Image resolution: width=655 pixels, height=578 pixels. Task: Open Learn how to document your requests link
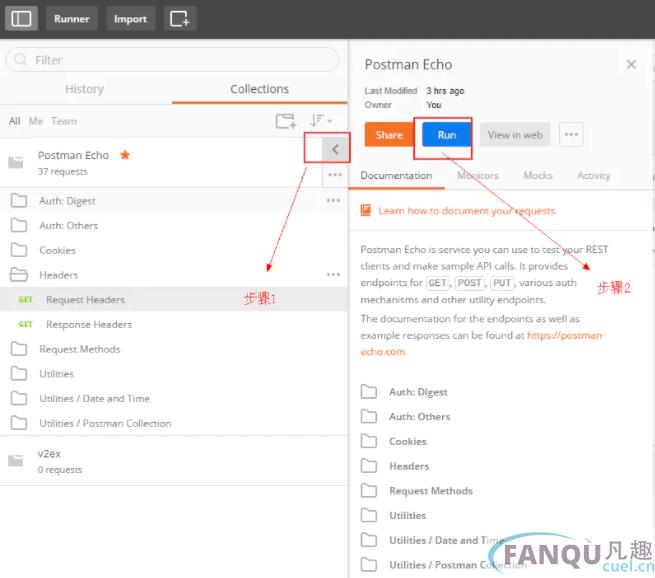pos(467,211)
